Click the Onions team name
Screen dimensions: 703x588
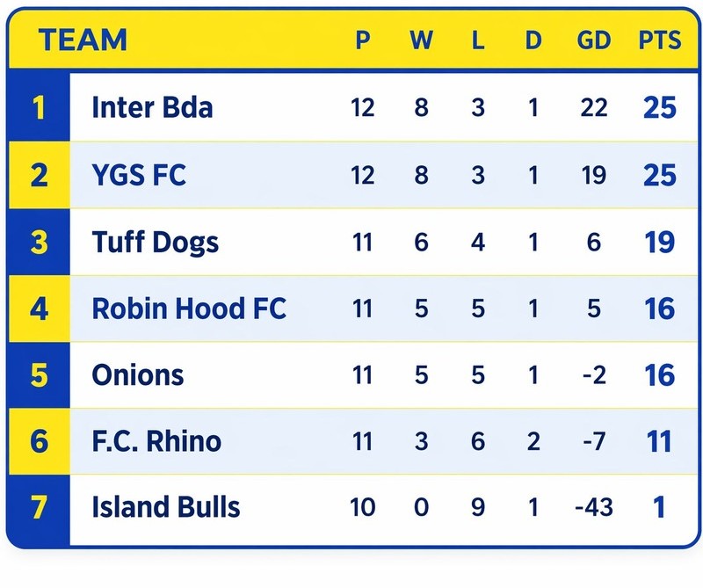[x=138, y=375]
